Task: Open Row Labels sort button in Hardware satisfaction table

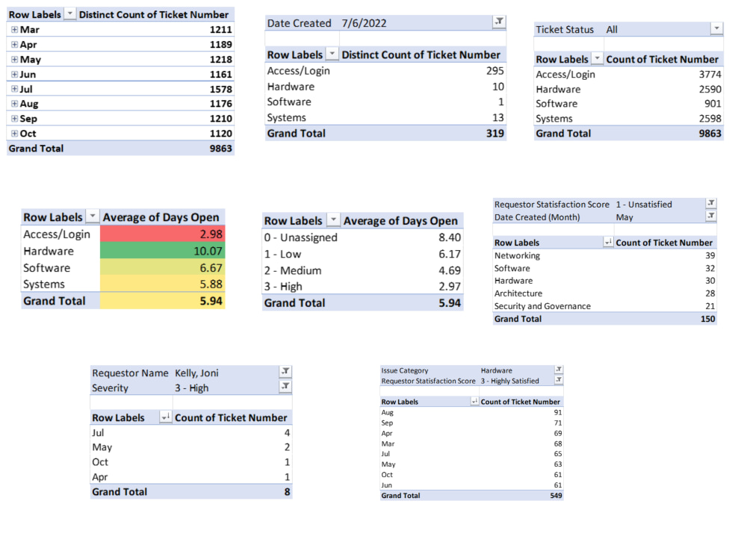Action: (x=474, y=402)
